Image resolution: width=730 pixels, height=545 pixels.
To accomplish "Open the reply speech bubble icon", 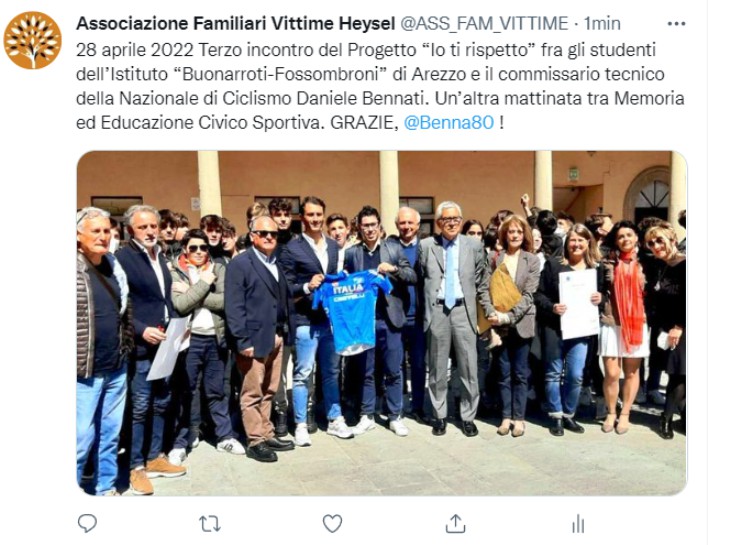I will tap(87, 524).
